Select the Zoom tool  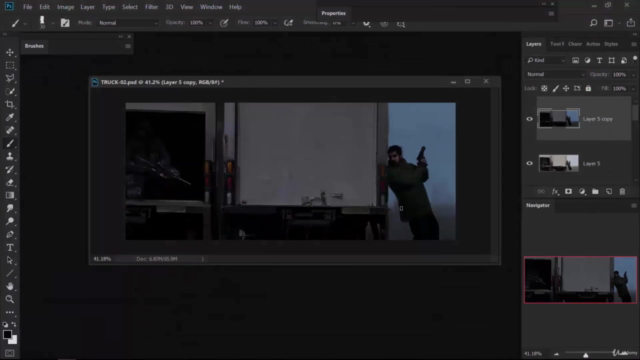tap(10, 300)
